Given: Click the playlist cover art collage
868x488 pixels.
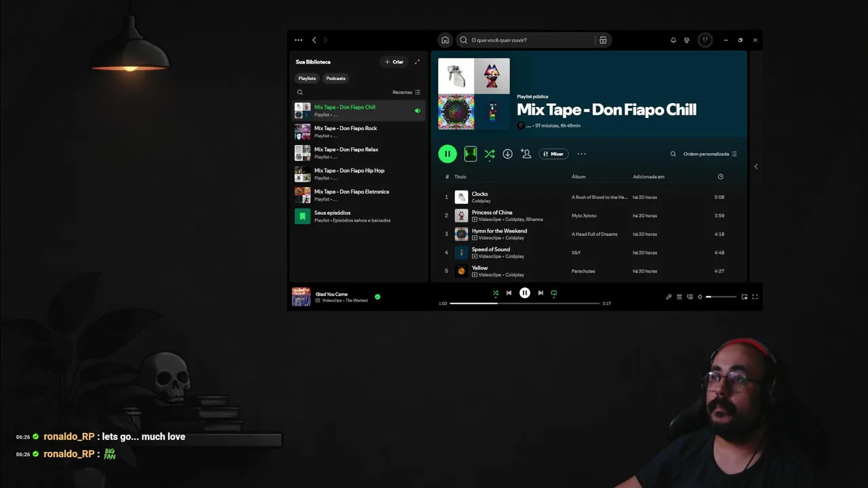Looking at the screenshot, I should click(x=474, y=94).
